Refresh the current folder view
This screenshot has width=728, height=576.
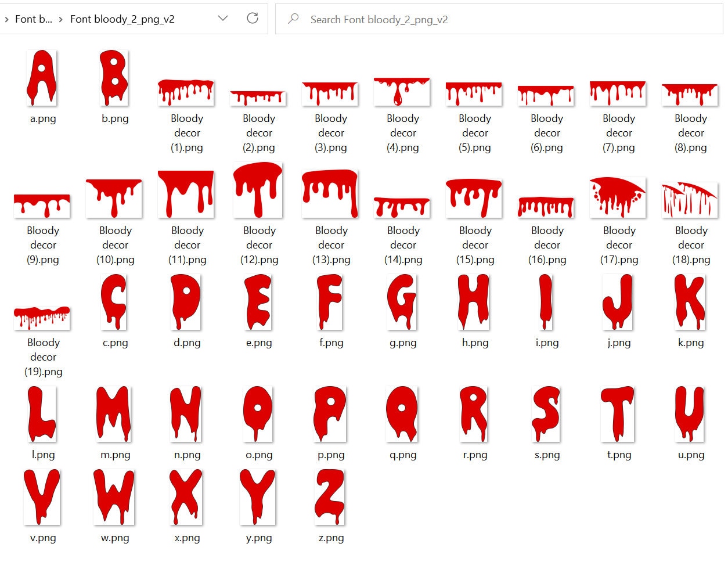[252, 18]
